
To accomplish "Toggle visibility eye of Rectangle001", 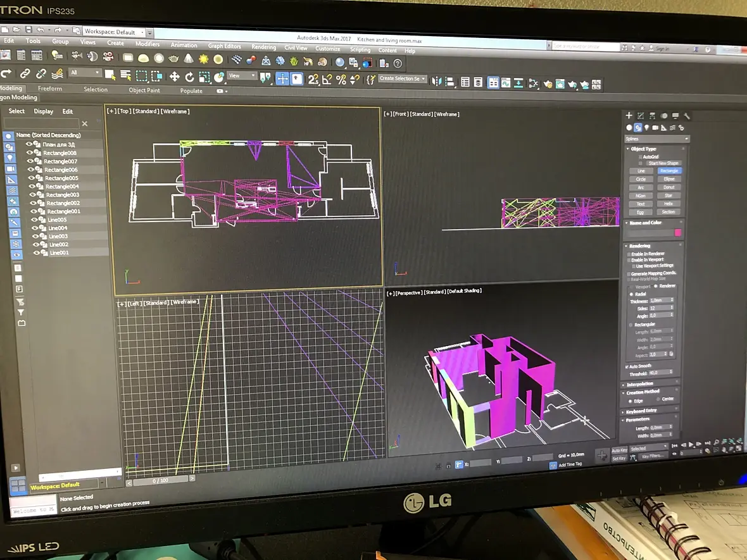I will [x=34, y=211].
